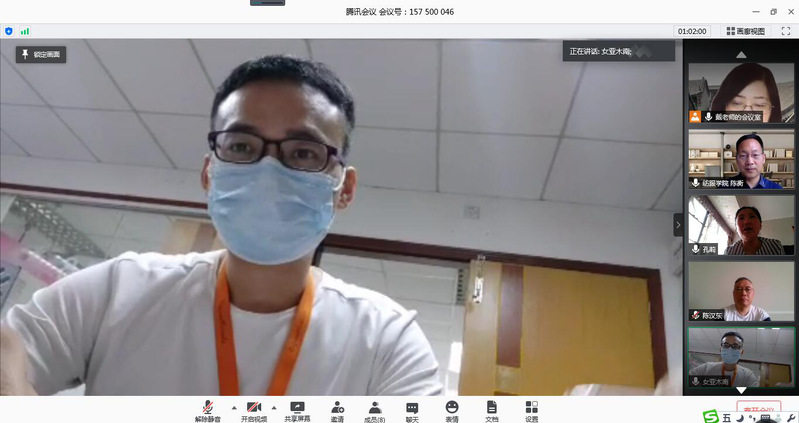Image resolution: width=799 pixels, height=423 pixels.
Task: Click the Sogou input method tray icon
Action: (710, 416)
